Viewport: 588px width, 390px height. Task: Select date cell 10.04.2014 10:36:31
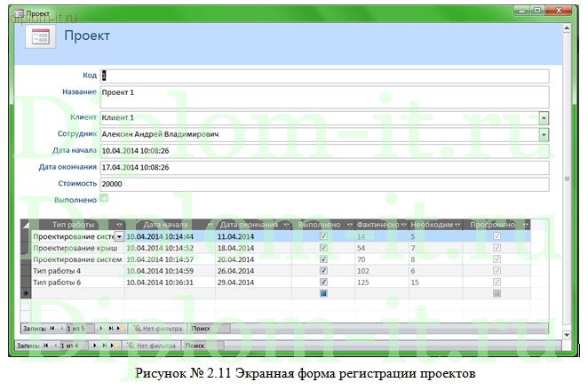pyautogui.click(x=170, y=282)
